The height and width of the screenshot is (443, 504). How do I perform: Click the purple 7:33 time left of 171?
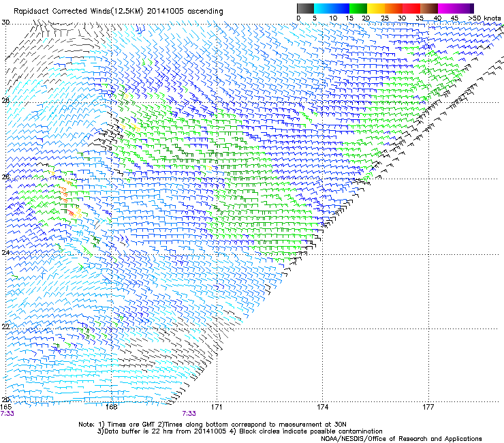189,414
